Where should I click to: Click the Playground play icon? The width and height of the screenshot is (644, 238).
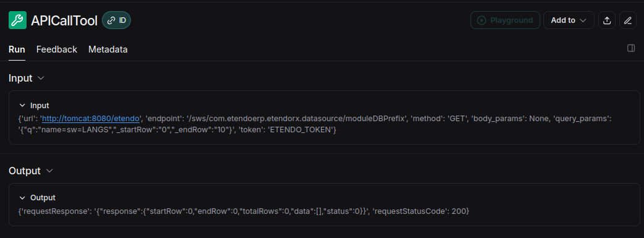482,20
